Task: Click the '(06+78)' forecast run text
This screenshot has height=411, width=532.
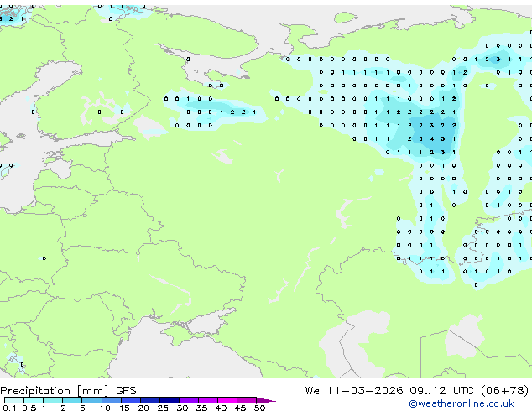Action: point(504,391)
